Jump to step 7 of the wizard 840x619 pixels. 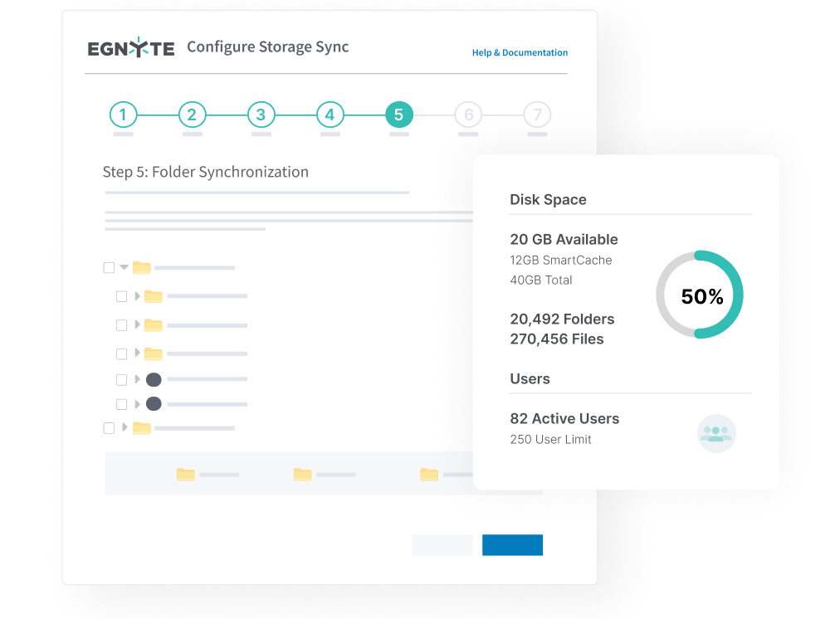click(536, 115)
